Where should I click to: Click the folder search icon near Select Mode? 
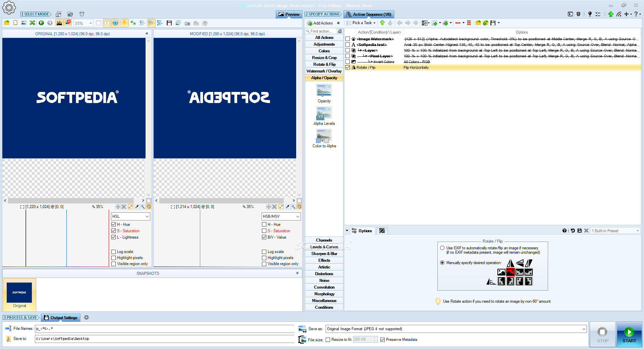pos(70,14)
